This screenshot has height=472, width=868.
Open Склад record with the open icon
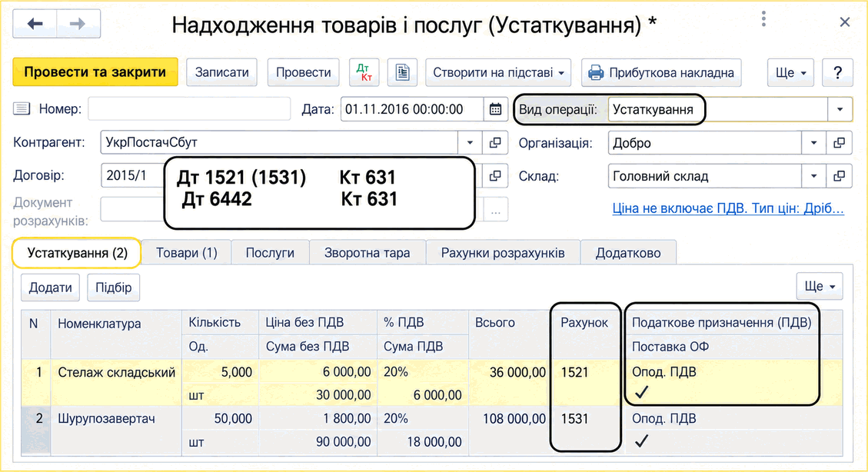click(840, 176)
